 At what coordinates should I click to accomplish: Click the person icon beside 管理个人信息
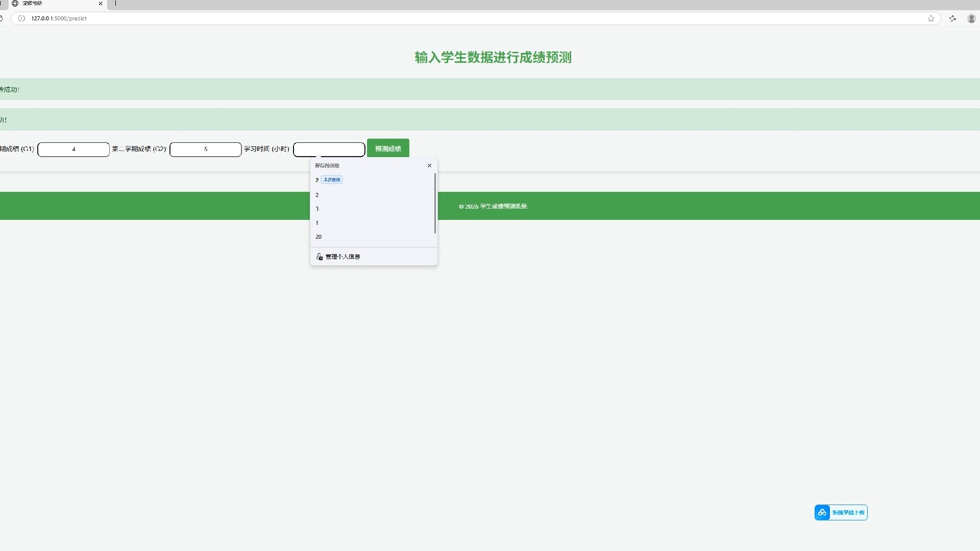pyautogui.click(x=320, y=257)
